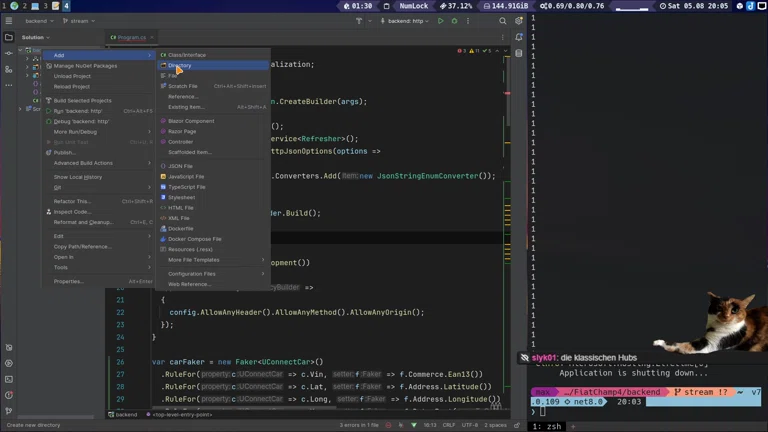Viewport: 768px width, 432px height.
Task: Switch to workspace 4 in top bar
Action: pyautogui.click(x=66, y=6)
